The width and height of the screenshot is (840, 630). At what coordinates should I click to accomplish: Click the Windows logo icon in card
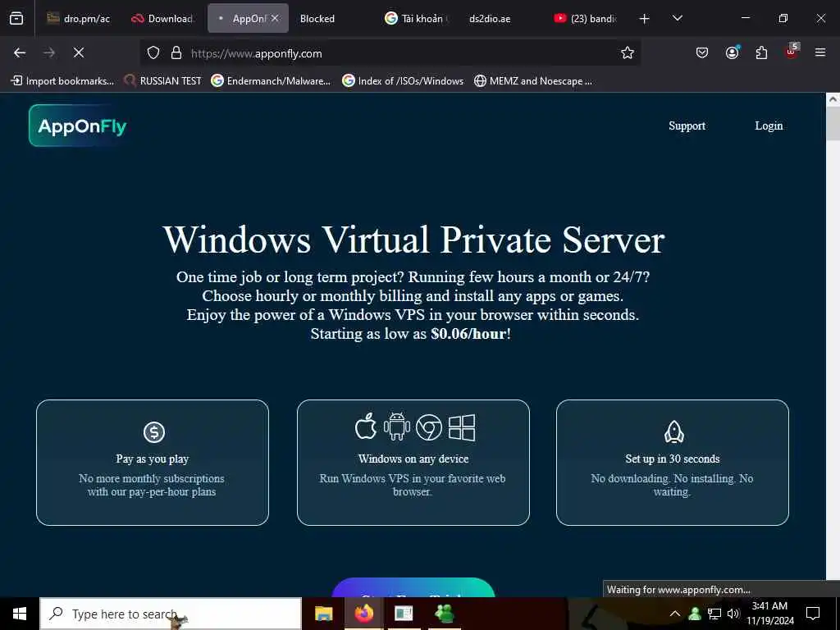[x=462, y=427]
